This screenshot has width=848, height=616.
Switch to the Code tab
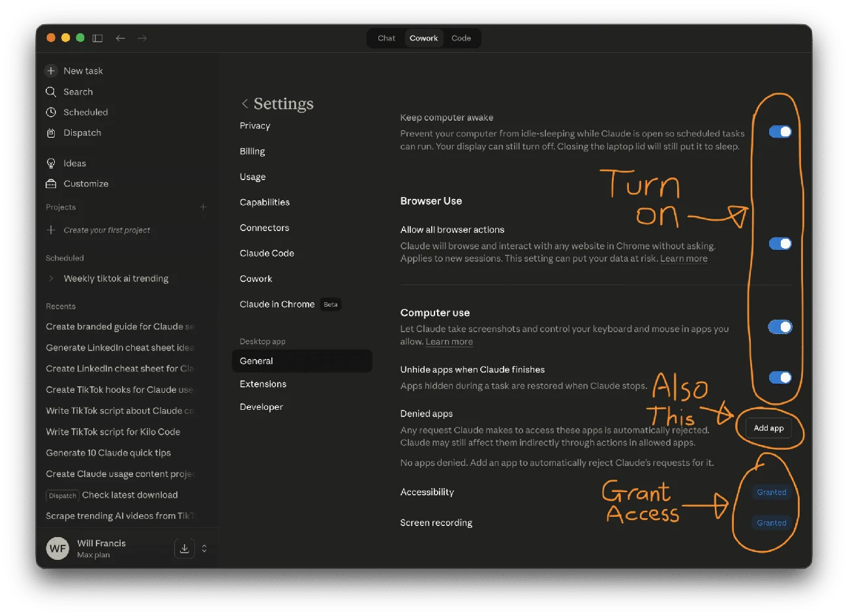click(x=461, y=38)
